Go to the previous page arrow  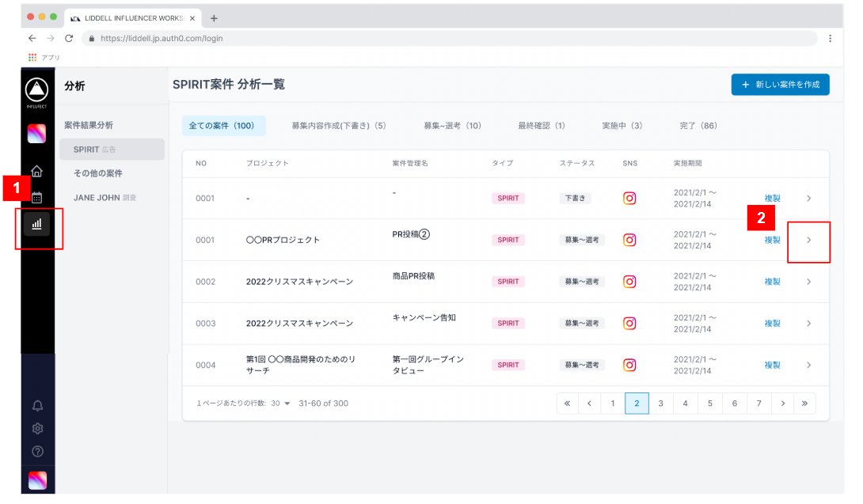point(590,404)
